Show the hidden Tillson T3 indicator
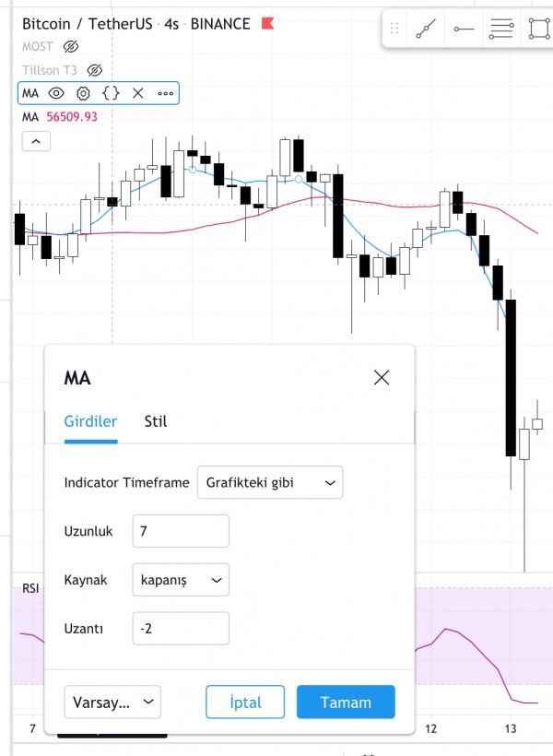This screenshot has width=553, height=756. (x=95, y=70)
